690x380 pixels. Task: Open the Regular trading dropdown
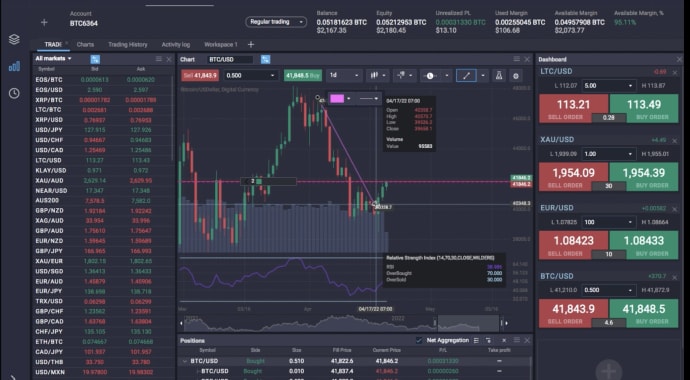276,22
